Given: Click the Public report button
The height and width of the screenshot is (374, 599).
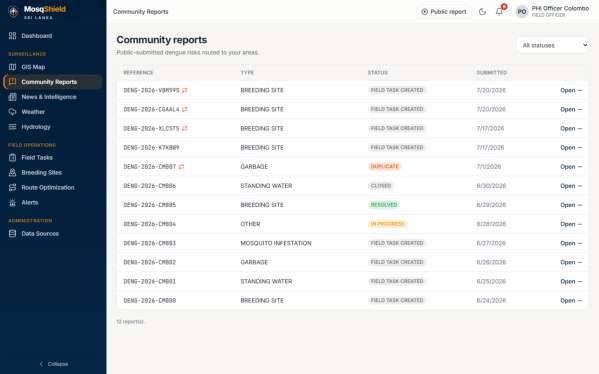Looking at the screenshot, I should coord(444,12).
